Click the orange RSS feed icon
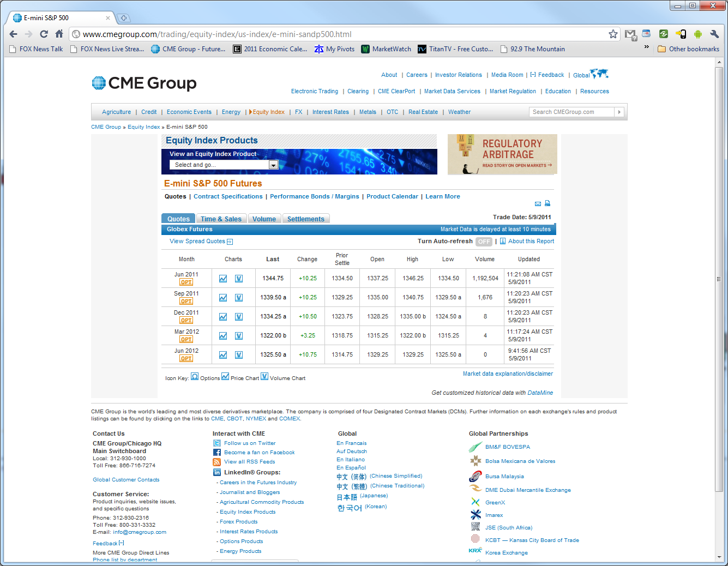728x566 pixels. [x=217, y=462]
